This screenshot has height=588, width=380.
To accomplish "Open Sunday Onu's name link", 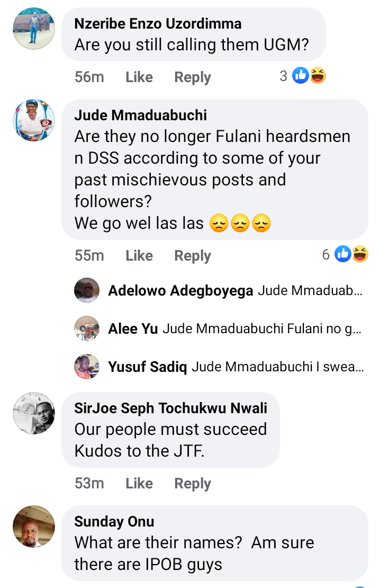I will point(114,522).
